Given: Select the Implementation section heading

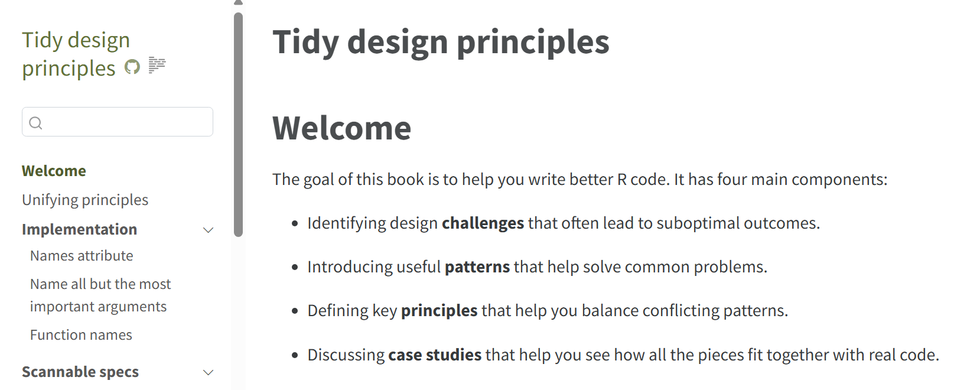Looking at the screenshot, I should click(x=79, y=229).
